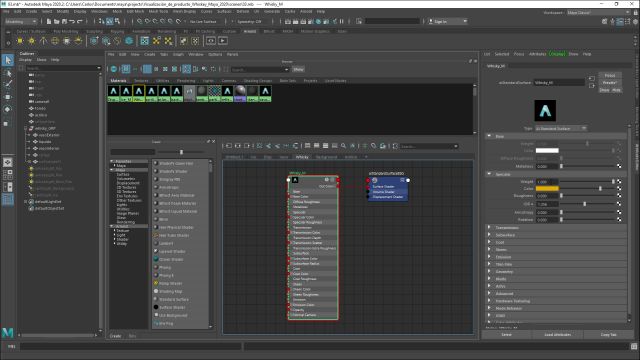Open the shader Type dropdown in Attribute Editor
This screenshot has width=640, height=360.
pos(561,129)
